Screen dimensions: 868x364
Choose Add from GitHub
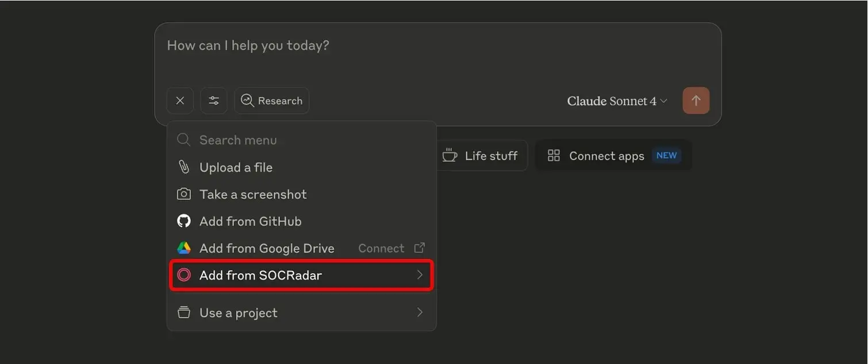(301, 222)
